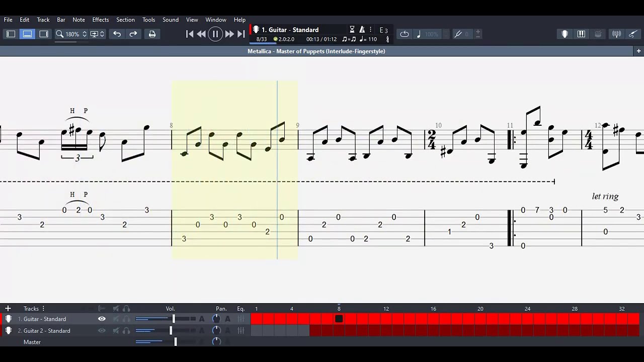This screenshot has width=644, height=362.
Task: Mute the Guitar 2 - Standard track
Action: (116, 331)
